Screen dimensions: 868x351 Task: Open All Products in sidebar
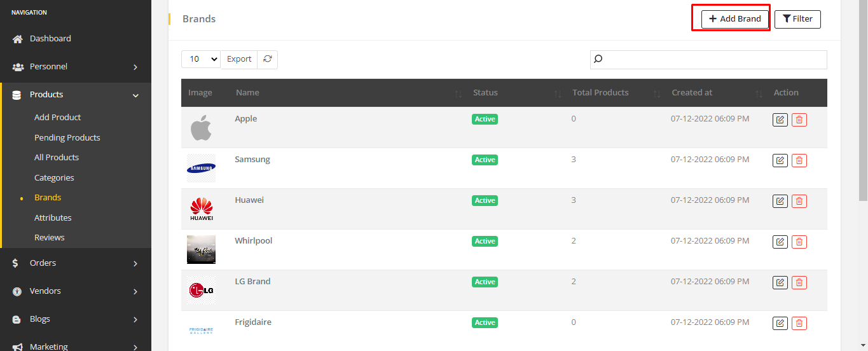click(57, 158)
